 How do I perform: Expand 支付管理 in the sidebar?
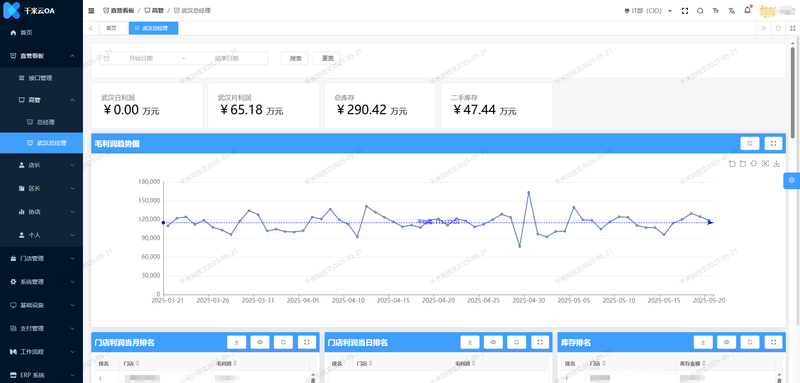(x=41, y=328)
